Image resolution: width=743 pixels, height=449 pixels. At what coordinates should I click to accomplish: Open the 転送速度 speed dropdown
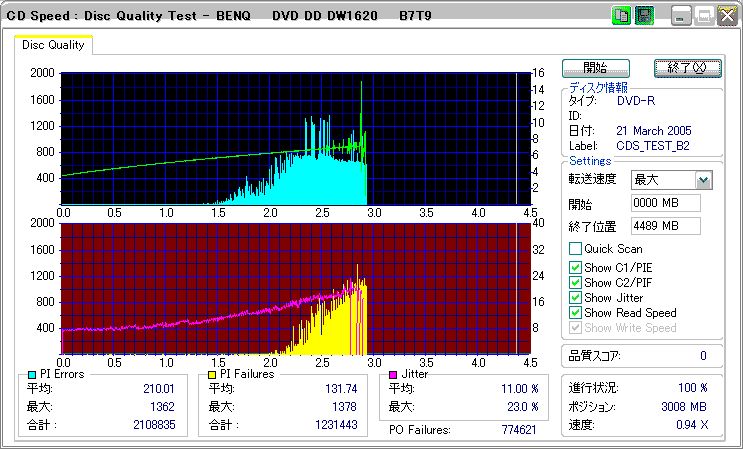[x=704, y=180]
